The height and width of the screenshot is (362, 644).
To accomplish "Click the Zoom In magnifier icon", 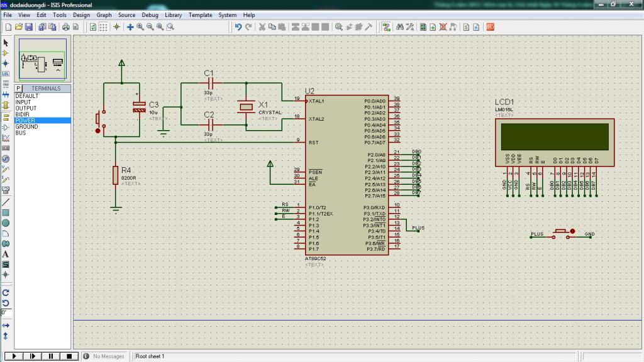I will click(x=140, y=27).
